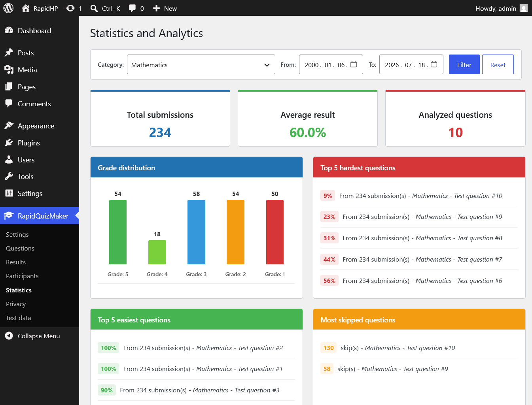This screenshot has width=532, height=405.
Task: Open the Appearance menu item
Action: tap(40, 126)
